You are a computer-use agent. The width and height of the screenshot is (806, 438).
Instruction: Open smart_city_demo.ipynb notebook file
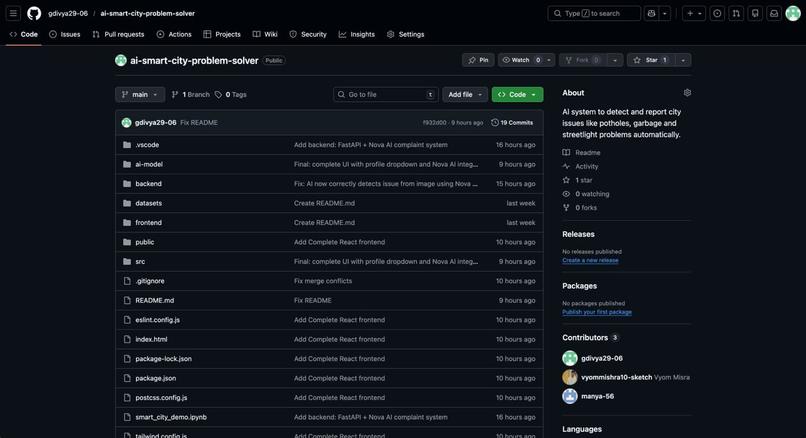171,417
